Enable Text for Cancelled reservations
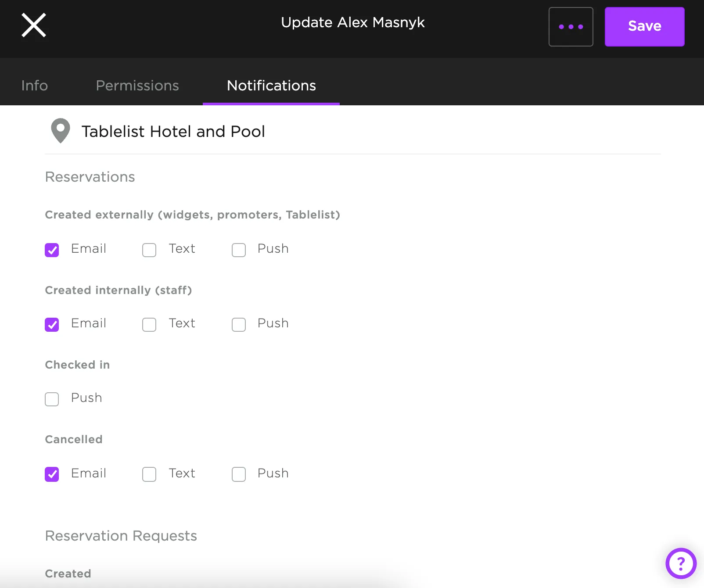Image resolution: width=704 pixels, height=588 pixels. tap(149, 474)
